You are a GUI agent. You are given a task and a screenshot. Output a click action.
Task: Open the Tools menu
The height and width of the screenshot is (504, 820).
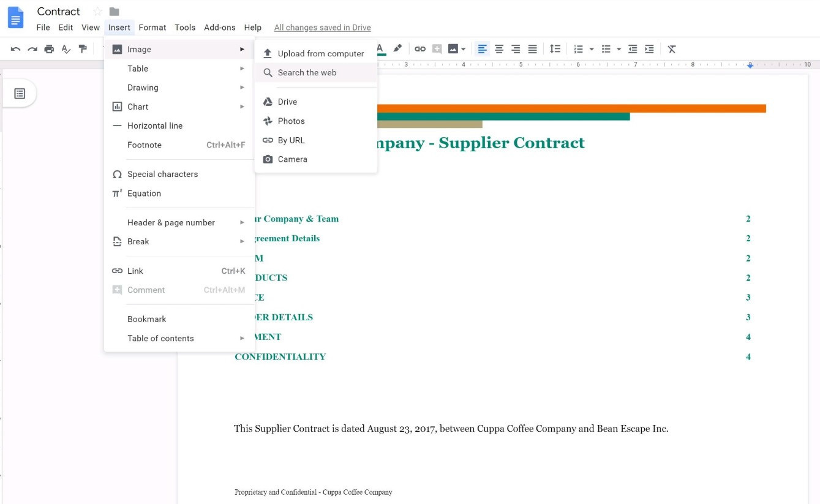tap(185, 28)
